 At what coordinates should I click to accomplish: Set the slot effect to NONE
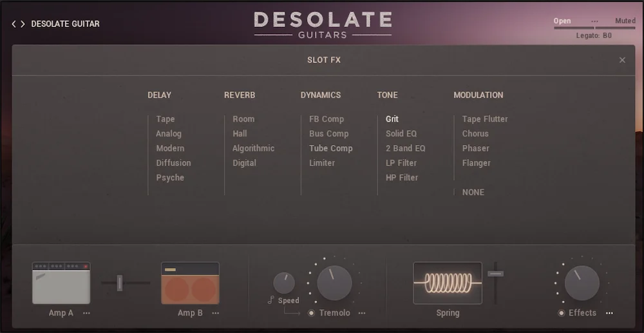click(x=473, y=192)
